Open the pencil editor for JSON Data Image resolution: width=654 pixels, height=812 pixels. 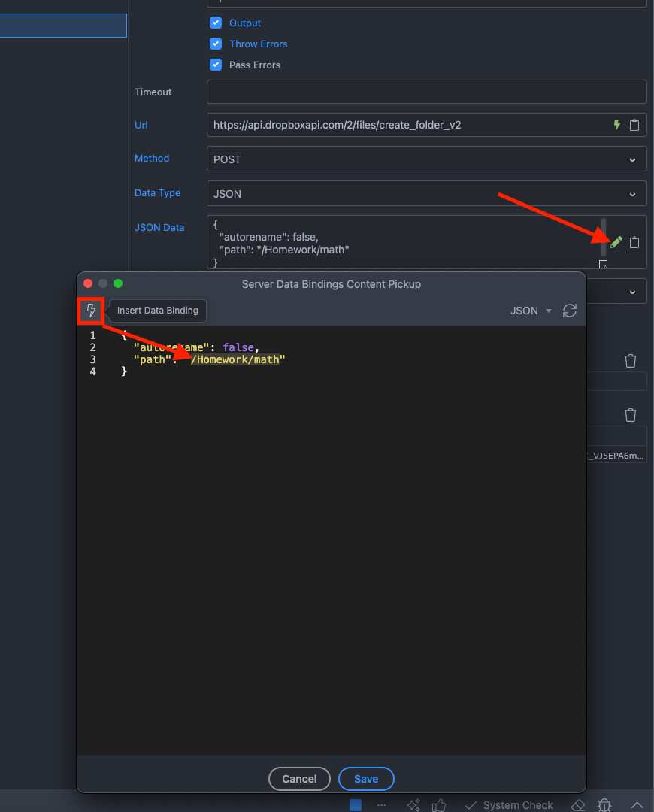616,242
